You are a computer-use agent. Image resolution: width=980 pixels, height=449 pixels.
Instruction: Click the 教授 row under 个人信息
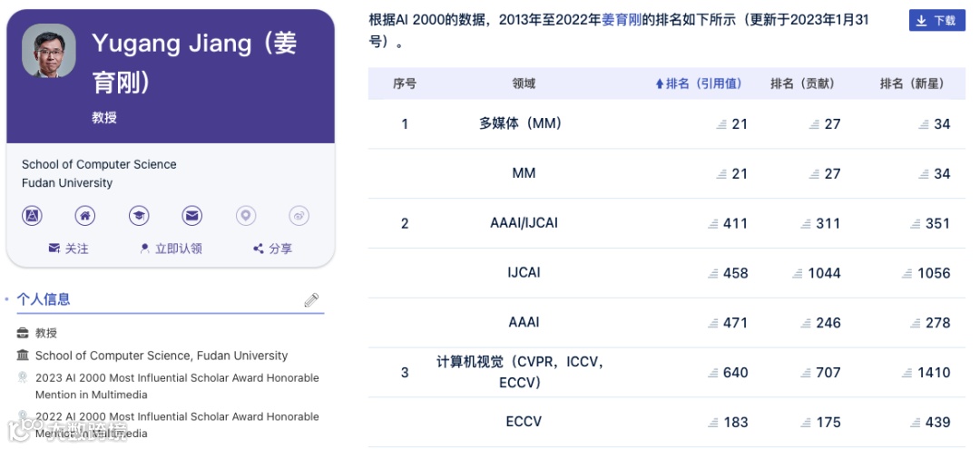[46, 333]
